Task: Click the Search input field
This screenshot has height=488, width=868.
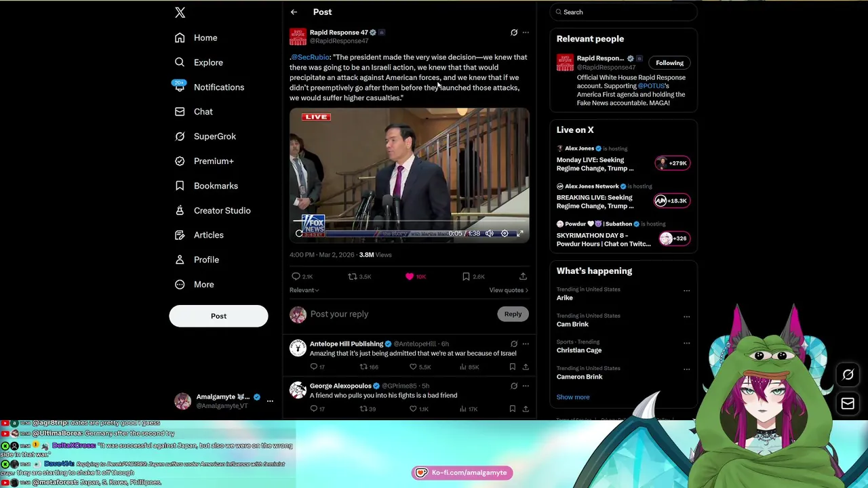Action: [x=624, y=12]
